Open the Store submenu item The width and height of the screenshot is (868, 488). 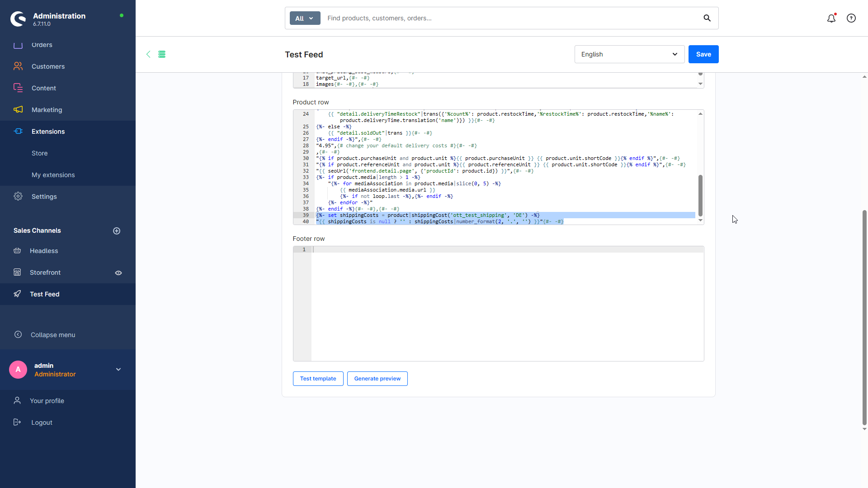pyautogui.click(x=40, y=153)
